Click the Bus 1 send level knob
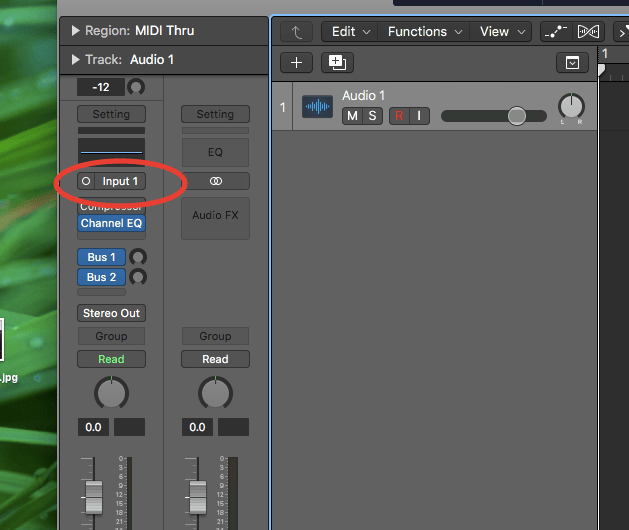Image resolution: width=629 pixels, height=530 pixels. tap(138, 257)
